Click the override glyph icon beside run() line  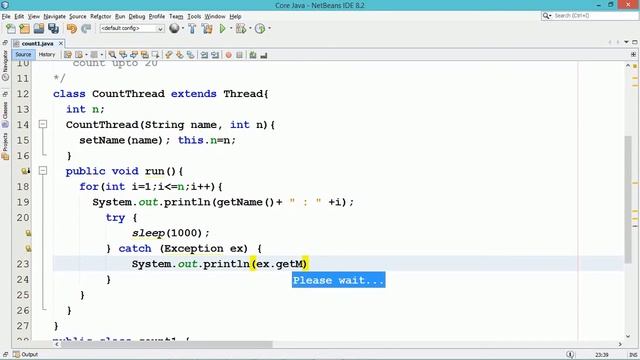point(25,171)
